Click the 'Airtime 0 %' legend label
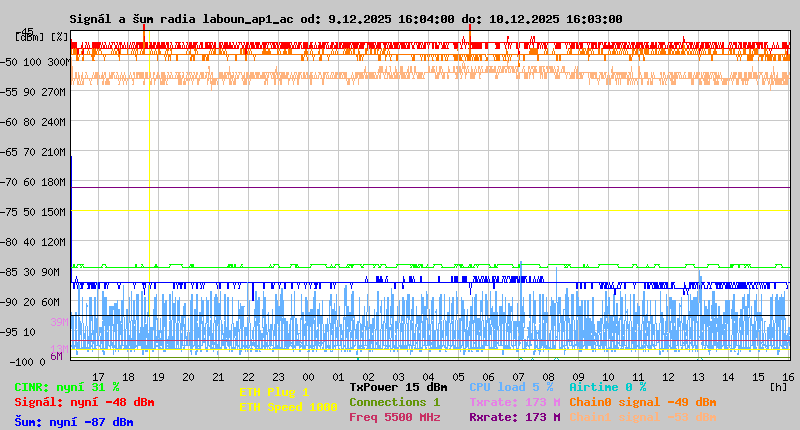This screenshot has width=800, height=430. 608,387
